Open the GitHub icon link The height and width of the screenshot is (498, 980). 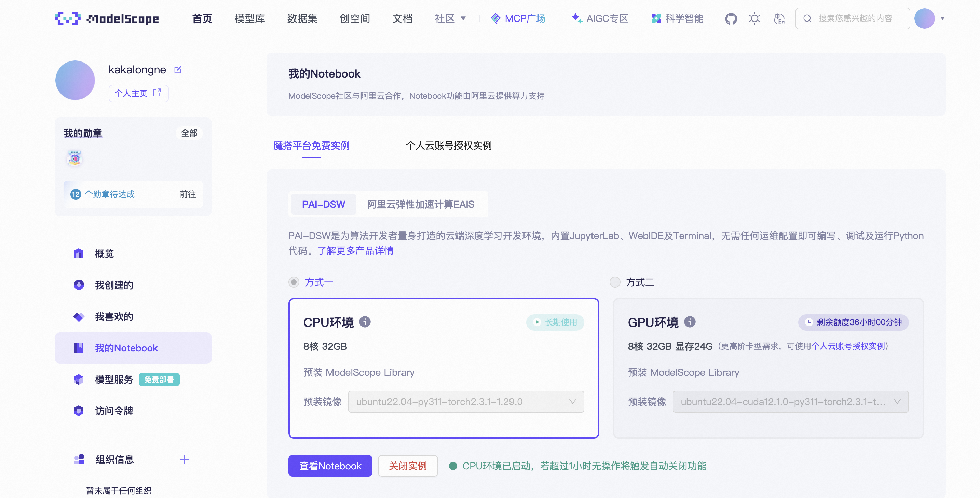point(731,18)
